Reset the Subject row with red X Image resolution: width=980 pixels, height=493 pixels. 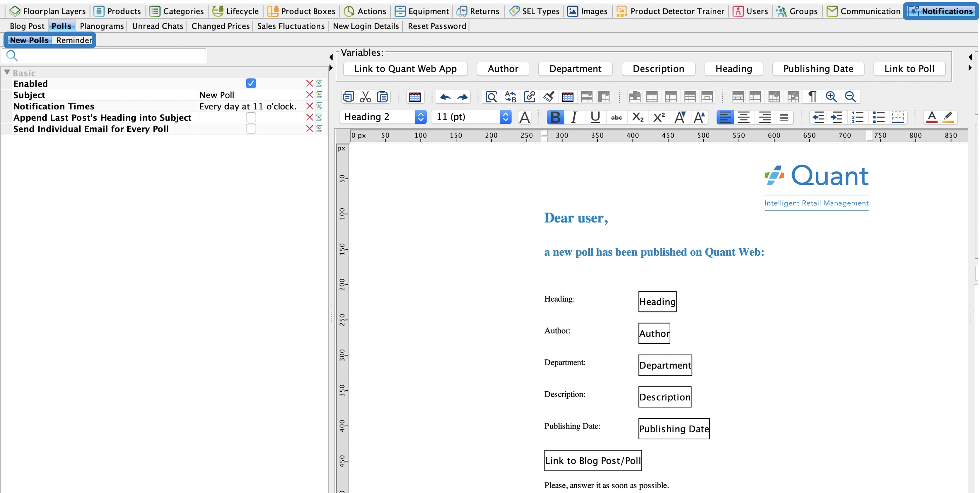(x=309, y=95)
